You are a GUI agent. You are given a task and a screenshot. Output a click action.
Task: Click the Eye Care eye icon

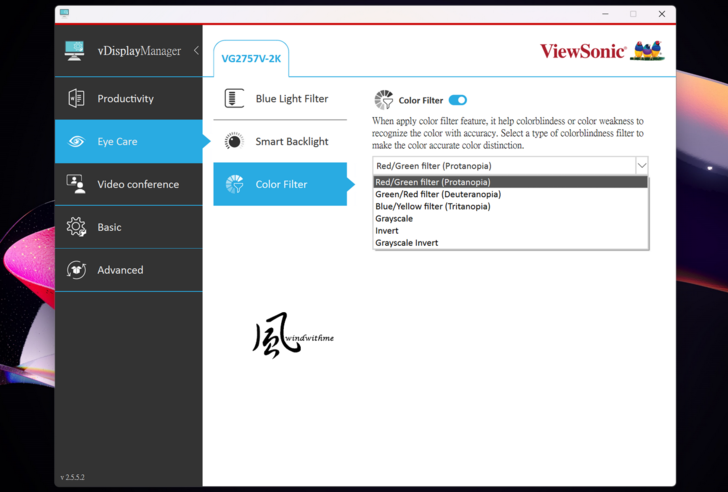coord(77,142)
